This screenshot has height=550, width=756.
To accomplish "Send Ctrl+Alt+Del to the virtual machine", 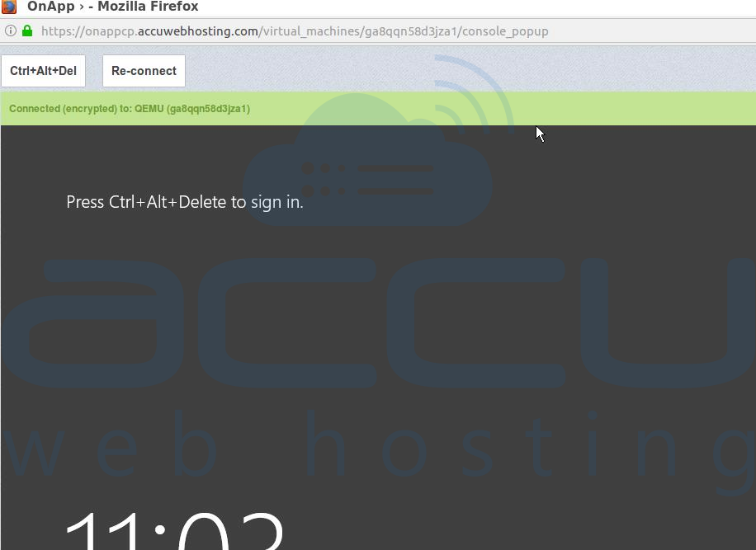I will (x=44, y=71).
